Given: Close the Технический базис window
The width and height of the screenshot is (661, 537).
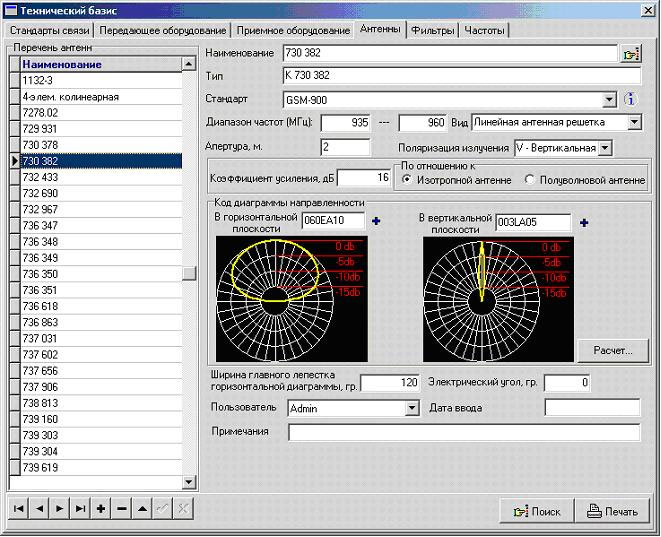Looking at the screenshot, I should coord(648,10).
